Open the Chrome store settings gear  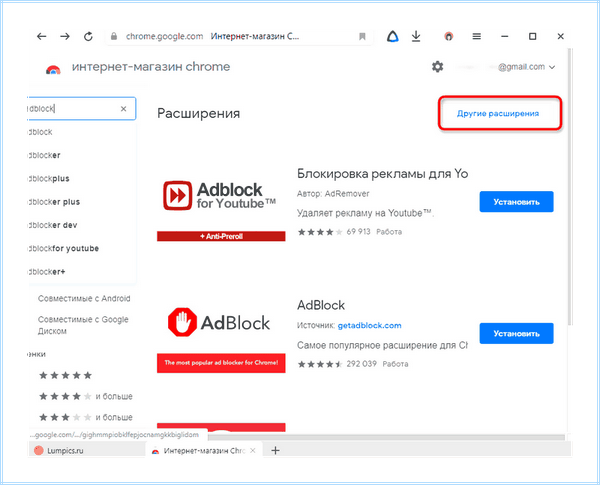[437, 67]
